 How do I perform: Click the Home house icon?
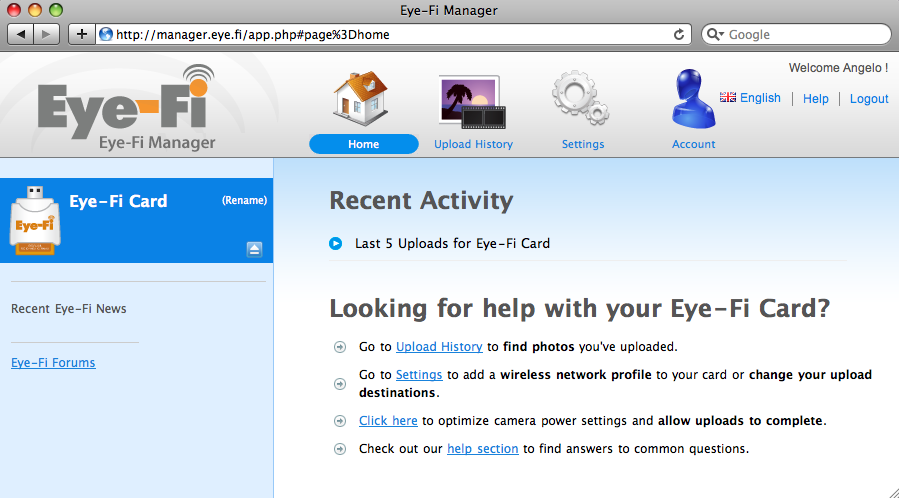361,98
